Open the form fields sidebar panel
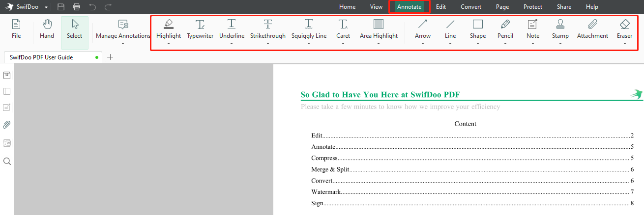This screenshot has width=644, height=215. pos(7,143)
